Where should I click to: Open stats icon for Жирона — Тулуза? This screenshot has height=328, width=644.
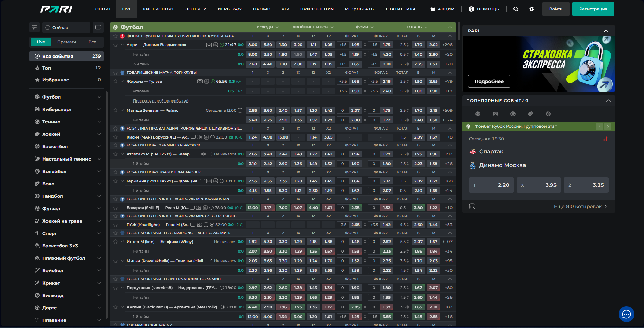point(207,81)
